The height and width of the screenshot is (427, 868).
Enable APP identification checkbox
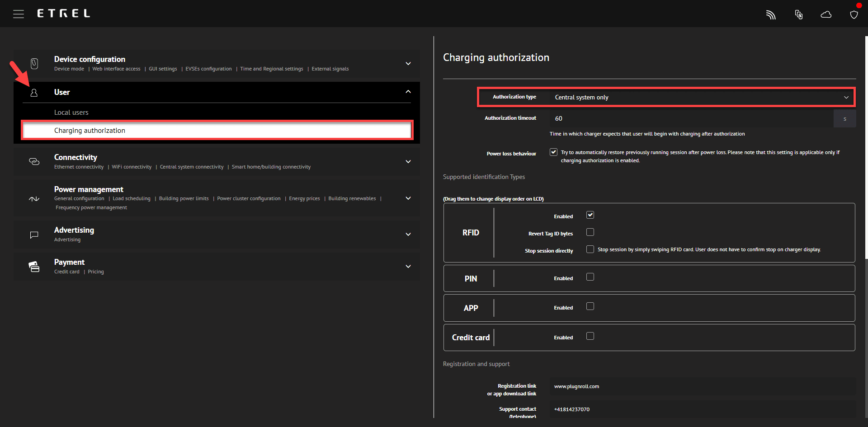pos(590,306)
